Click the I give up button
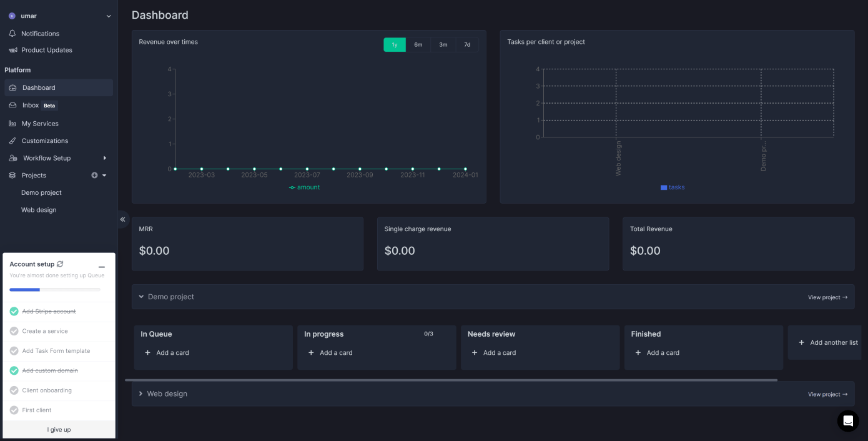 point(59,430)
